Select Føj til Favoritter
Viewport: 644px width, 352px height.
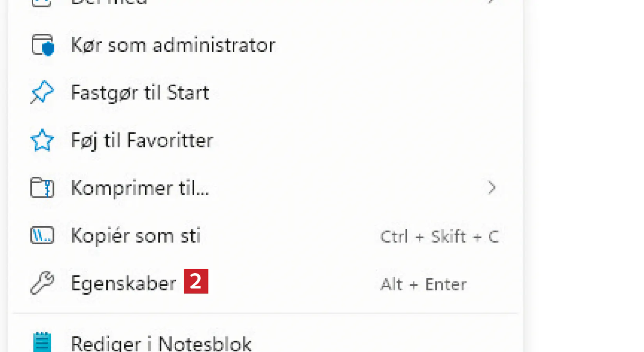point(142,140)
